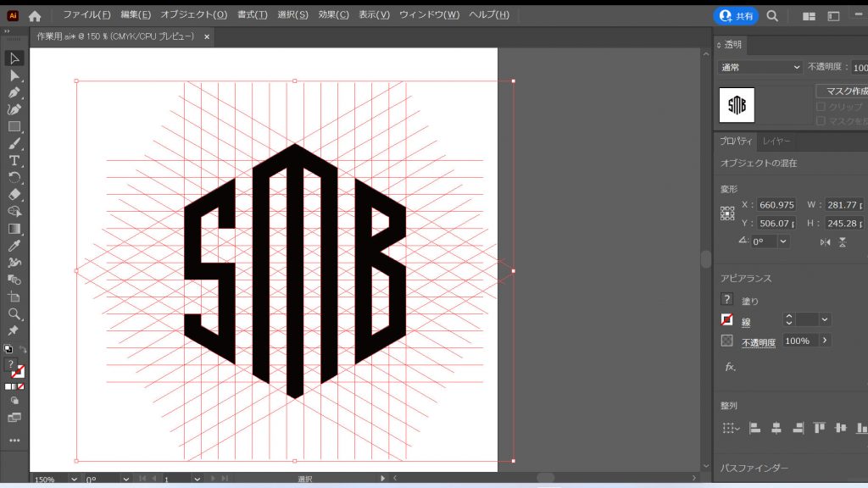Select the Pen tool
The height and width of the screenshot is (488, 868).
point(14,92)
